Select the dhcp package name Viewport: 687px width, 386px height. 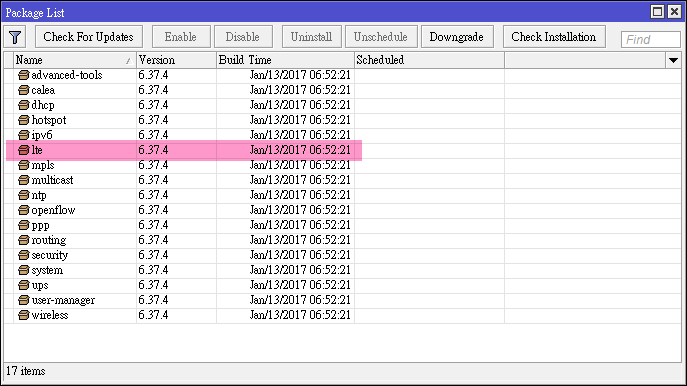point(43,105)
